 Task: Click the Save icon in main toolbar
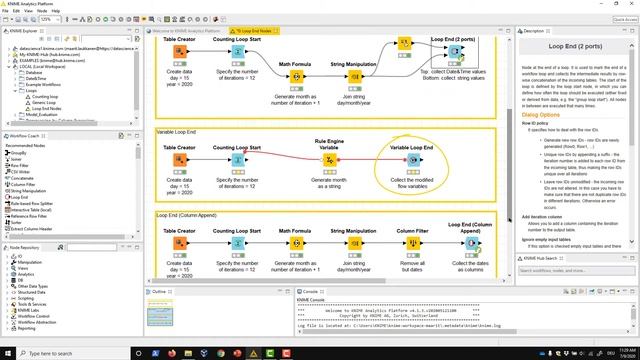18,20
